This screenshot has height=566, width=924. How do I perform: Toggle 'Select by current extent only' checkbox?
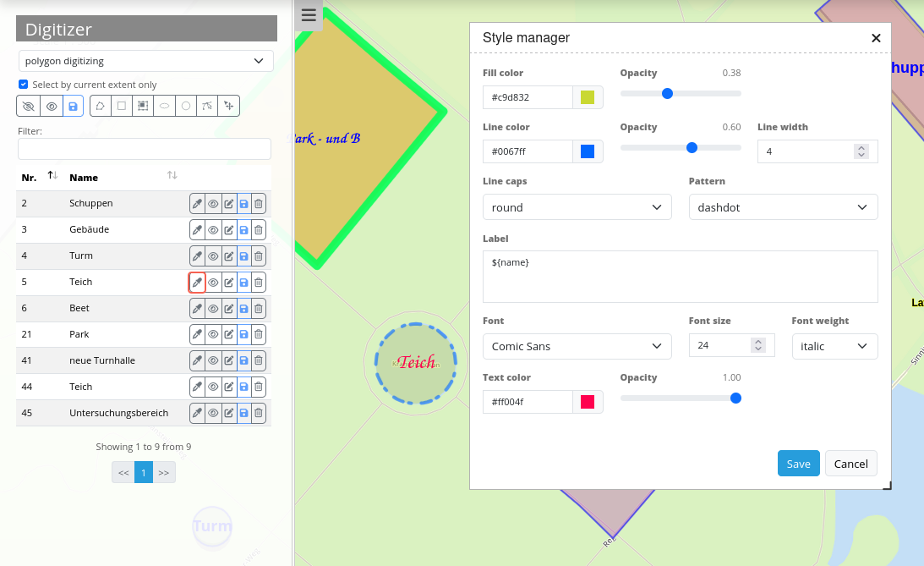[x=24, y=85]
